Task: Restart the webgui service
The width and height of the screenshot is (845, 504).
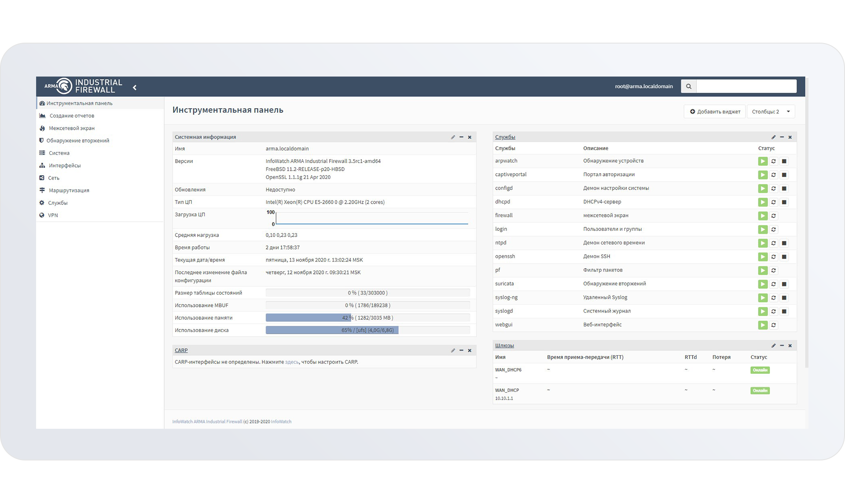Action: 773,325
